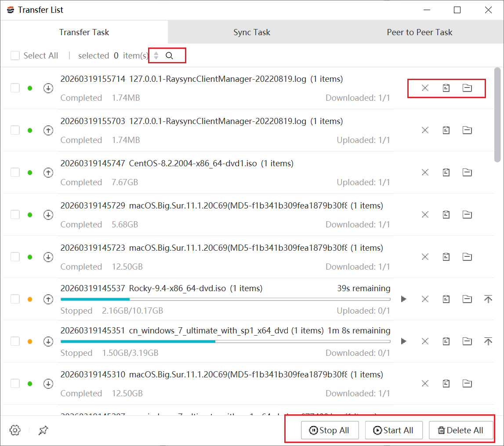Resume the cn_windows_7_ultimate download
This screenshot has width=504, height=446.
coord(403,341)
